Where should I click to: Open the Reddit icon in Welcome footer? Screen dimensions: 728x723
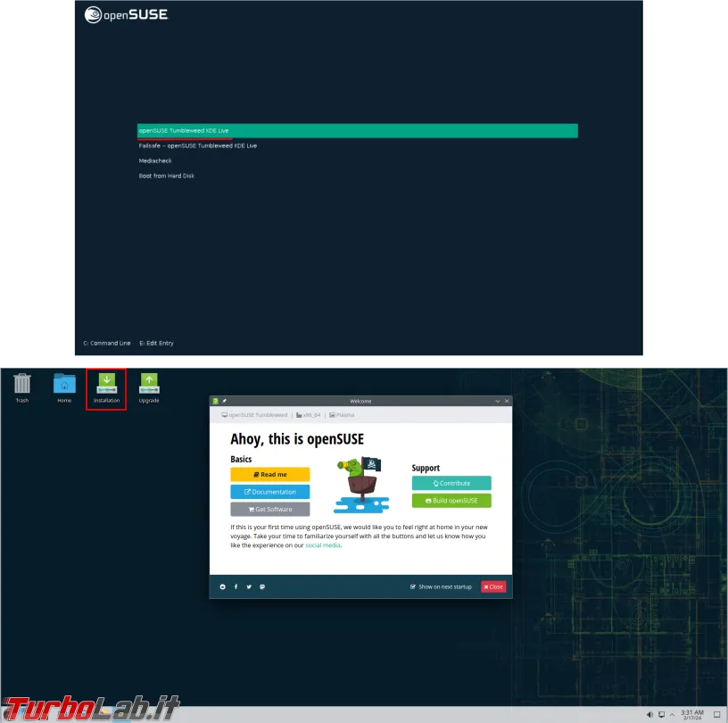(223, 586)
